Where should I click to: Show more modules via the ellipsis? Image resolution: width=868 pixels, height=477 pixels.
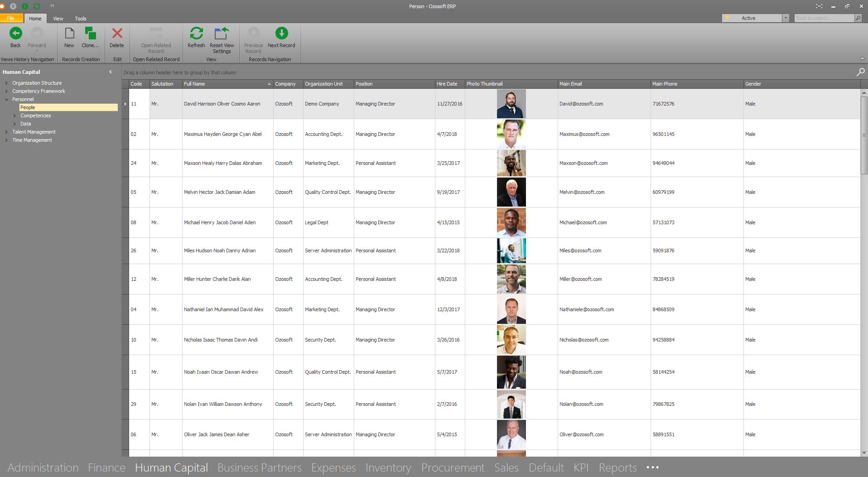point(653,467)
